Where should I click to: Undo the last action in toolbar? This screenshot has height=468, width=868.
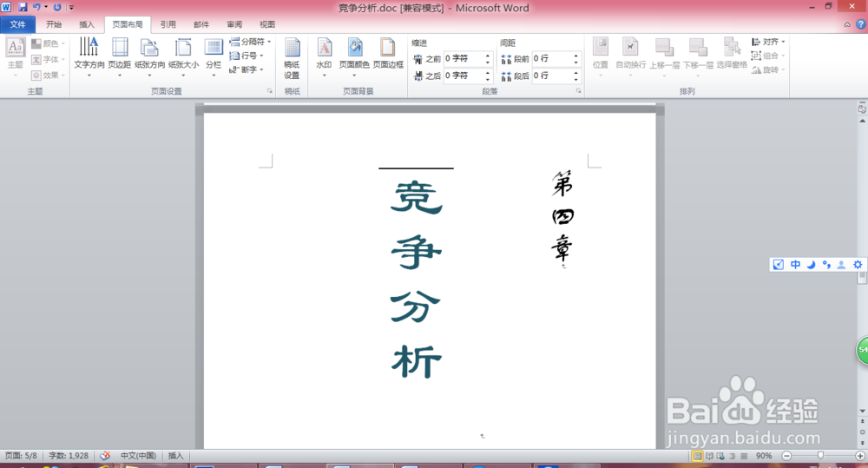point(36,7)
